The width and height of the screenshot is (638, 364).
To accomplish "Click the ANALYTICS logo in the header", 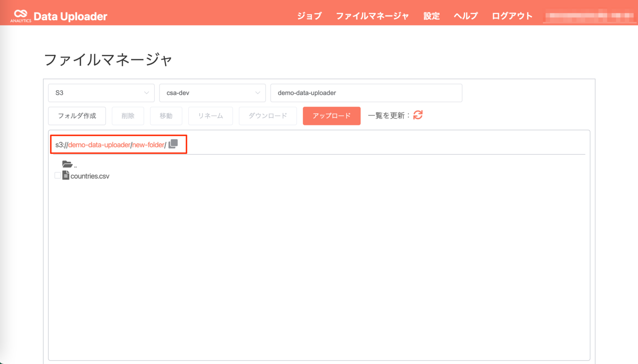I will 20,20.
